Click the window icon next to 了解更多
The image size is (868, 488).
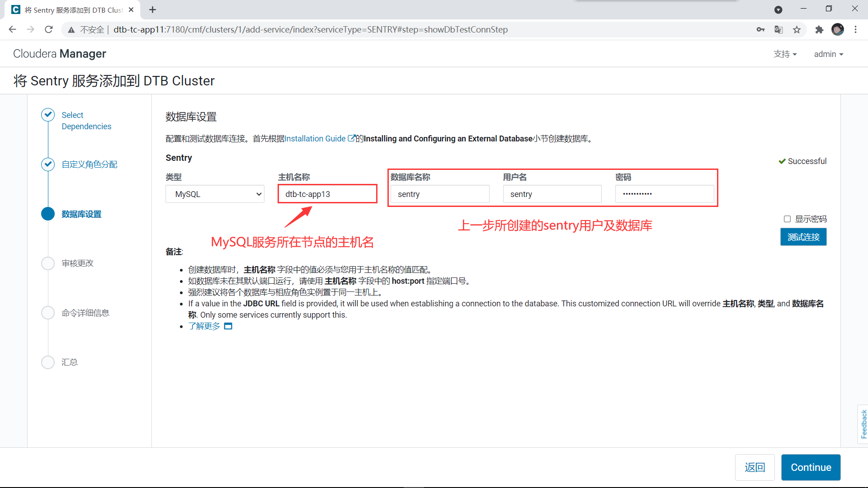point(228,326)
